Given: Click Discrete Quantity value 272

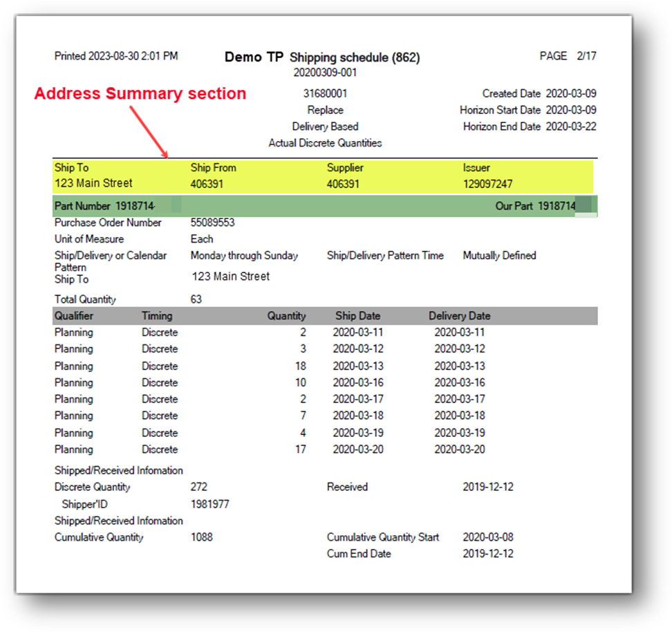Looking at the screenshot, I should 199,487.
